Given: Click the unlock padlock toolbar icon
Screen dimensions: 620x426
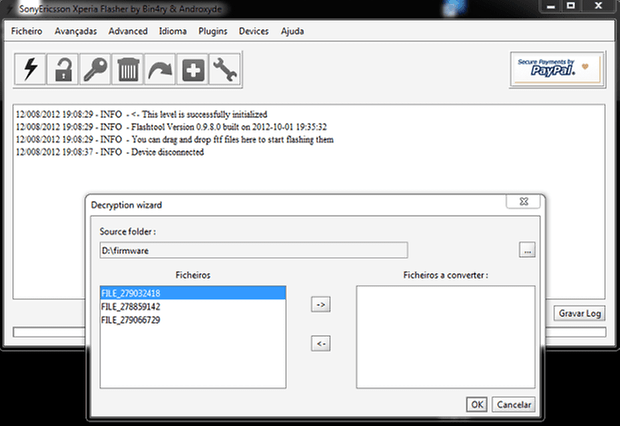Looking at the screenshot, I should [x=62, y=69].
